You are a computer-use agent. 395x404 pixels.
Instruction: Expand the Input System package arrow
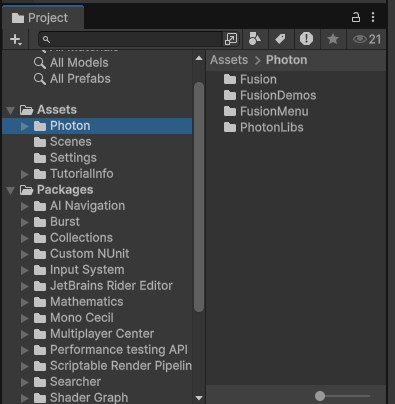tap(24, 270)
